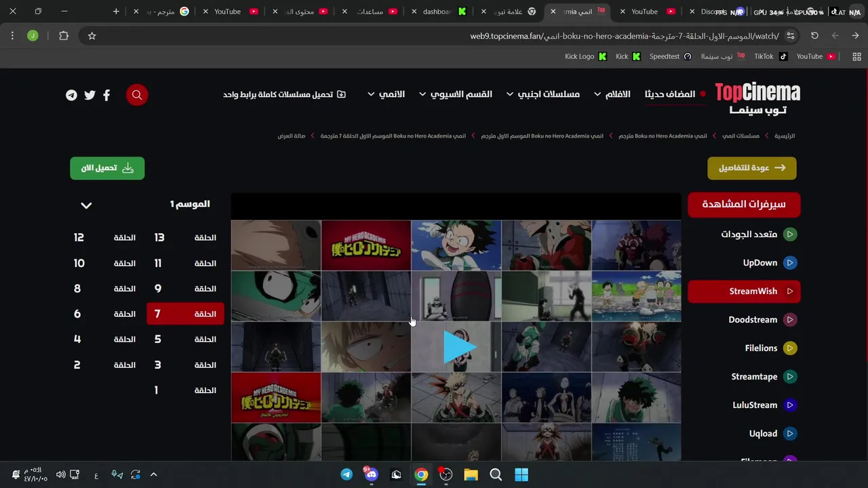Open episode الحلقة 8
Screen dimensions: 868x488
tap(105, 289)
